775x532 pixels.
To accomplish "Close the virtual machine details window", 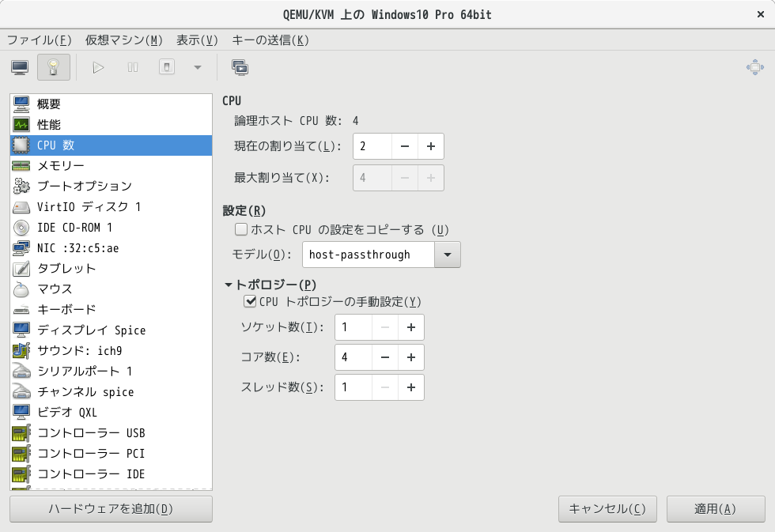I will pyautogui.click(x=761, y=14).
